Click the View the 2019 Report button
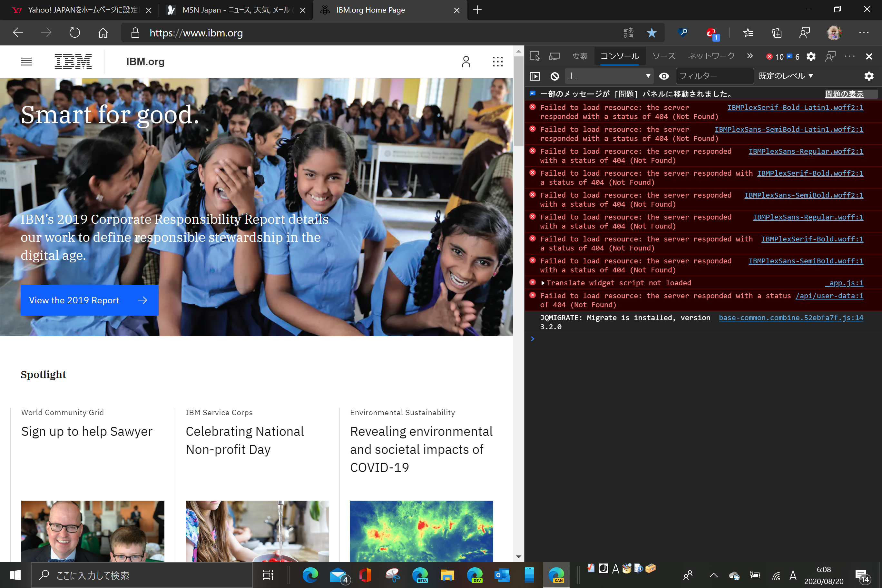Image resolution: width=882 pixels, height=588 pixels. [89, 300]
